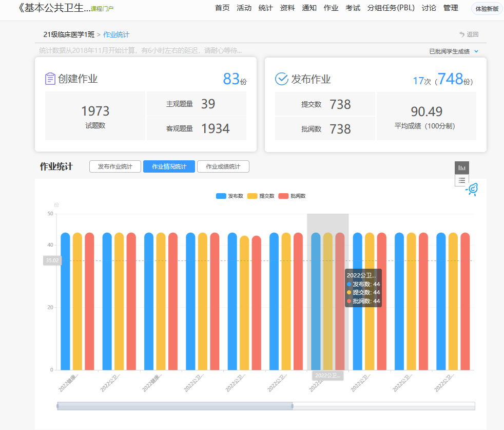Click the blue mascot assistant icon
The image size is (504, 430).
click(472, 189)
